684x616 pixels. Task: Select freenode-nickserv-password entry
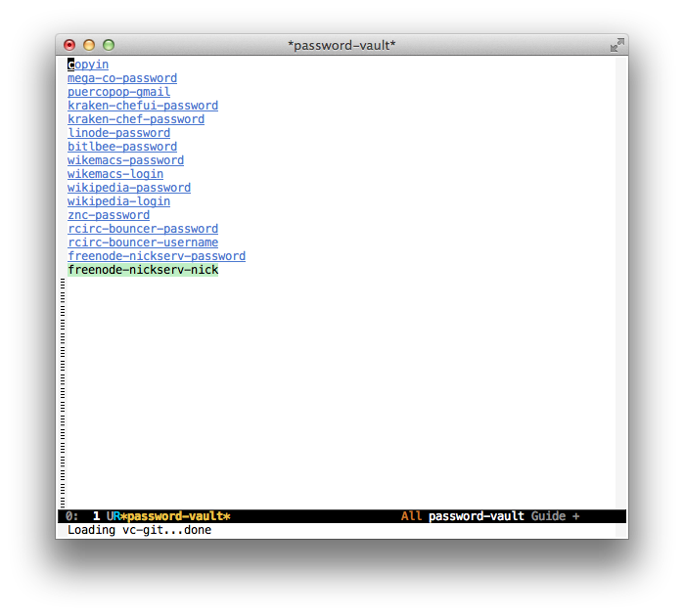[x=157, y=256]
